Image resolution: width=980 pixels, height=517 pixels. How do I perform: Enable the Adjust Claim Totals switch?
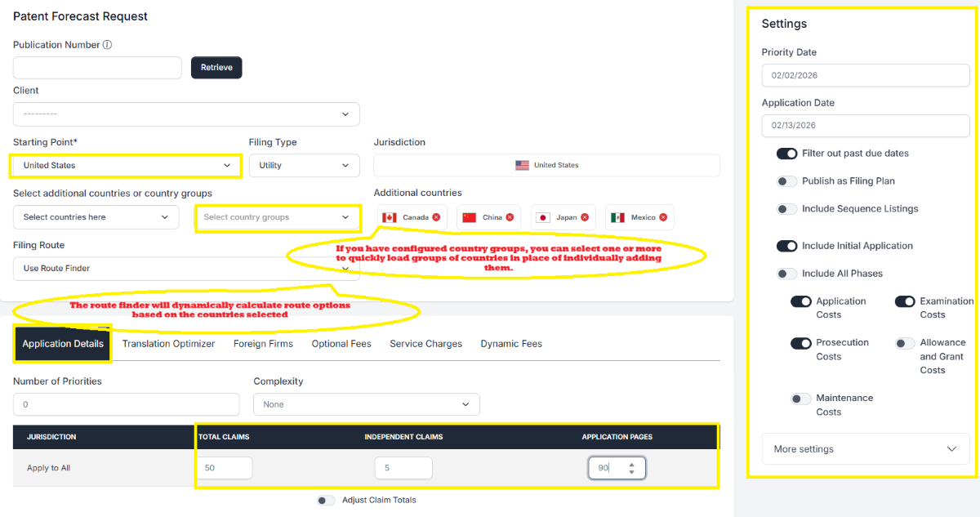point(326,500)
